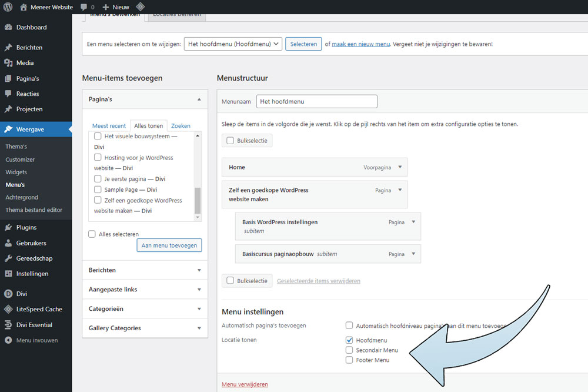
Task: Select the Divi sidebar icon
Action: click(x=8, y=294)
